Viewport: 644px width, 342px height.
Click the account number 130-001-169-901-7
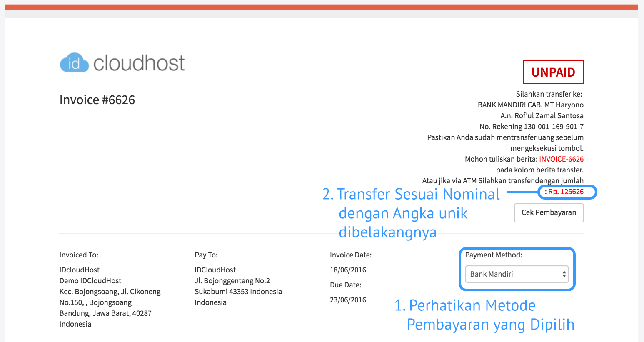pyautogui.click(x=554, y=127)
